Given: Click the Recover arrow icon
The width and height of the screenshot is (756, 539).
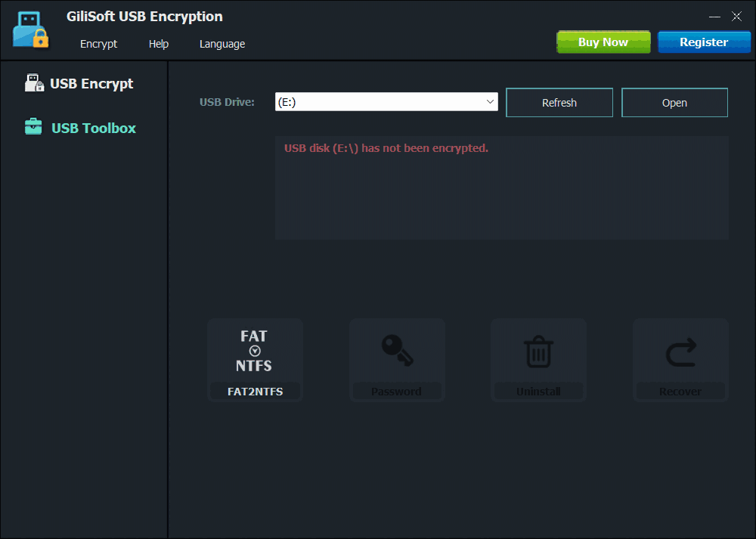Looking at the screenshot, I should coord(681,352).
